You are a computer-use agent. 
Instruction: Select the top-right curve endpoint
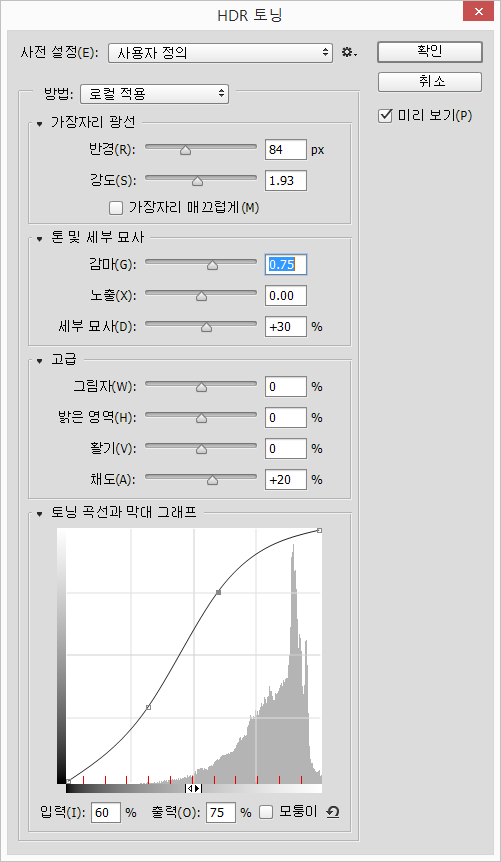point(320,531)
